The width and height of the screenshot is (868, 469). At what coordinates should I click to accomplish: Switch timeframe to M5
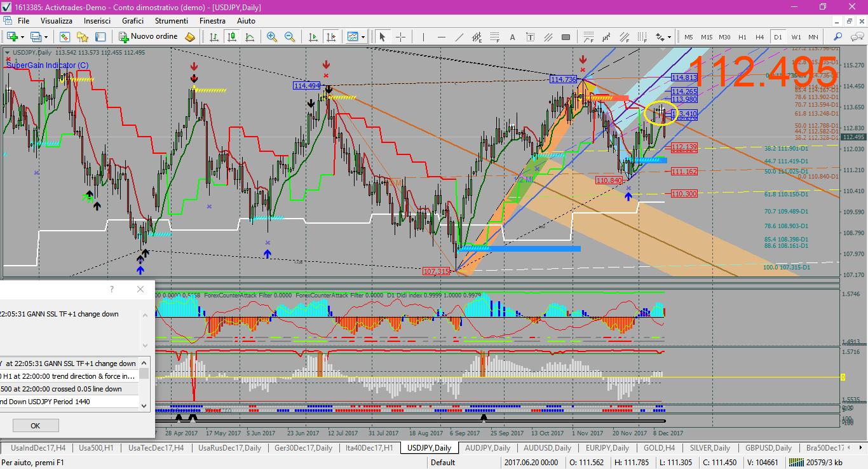pos(689,37)
